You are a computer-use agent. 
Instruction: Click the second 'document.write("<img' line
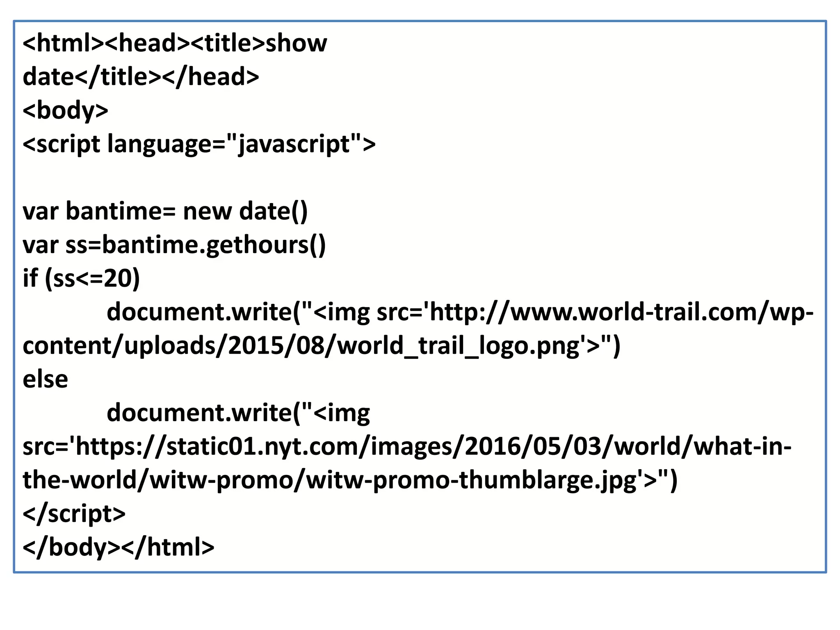pos(238,413)
